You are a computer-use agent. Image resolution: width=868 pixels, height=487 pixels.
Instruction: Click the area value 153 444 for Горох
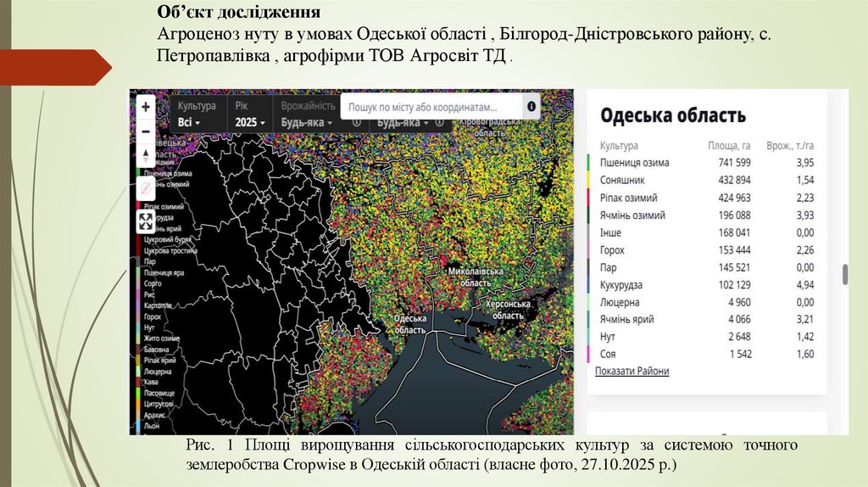coord(735,250)
